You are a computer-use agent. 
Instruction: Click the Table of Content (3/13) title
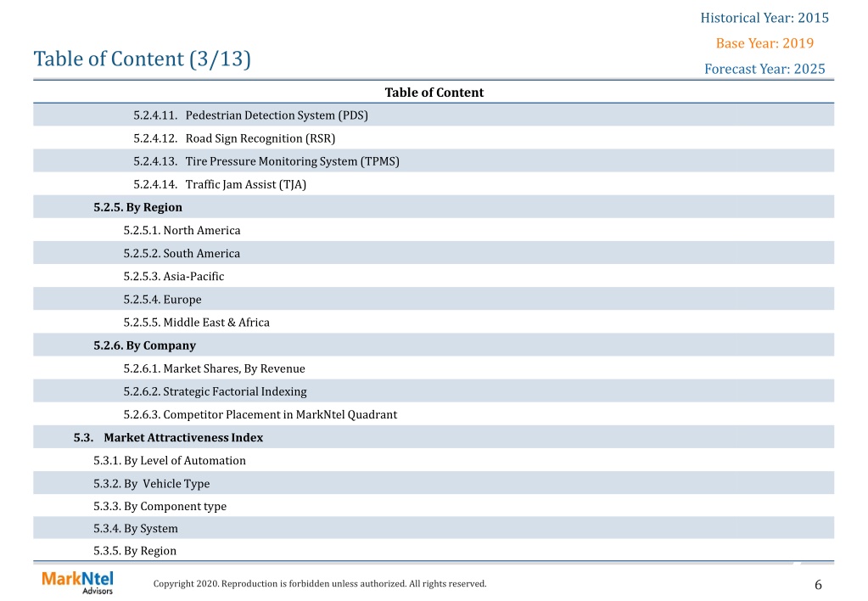coord(143,59)
